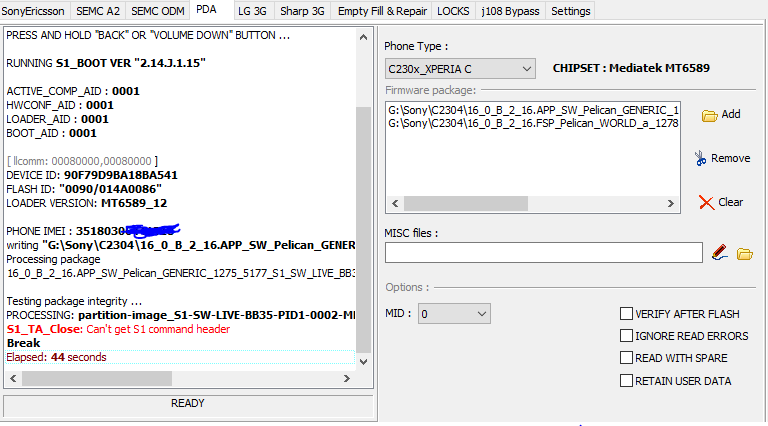Screen dimensions: 768x426
Task: Click the Remove scissors icon
Action: click(700, 158)
